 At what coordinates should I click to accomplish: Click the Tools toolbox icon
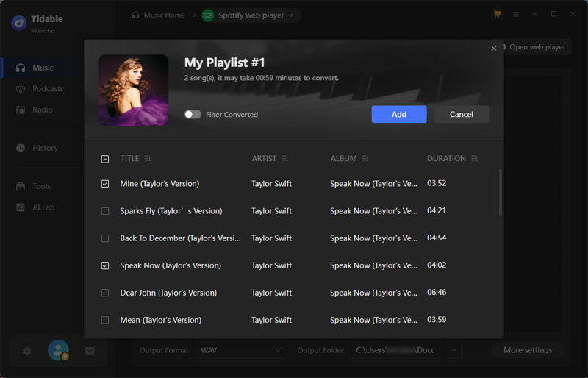21,186
